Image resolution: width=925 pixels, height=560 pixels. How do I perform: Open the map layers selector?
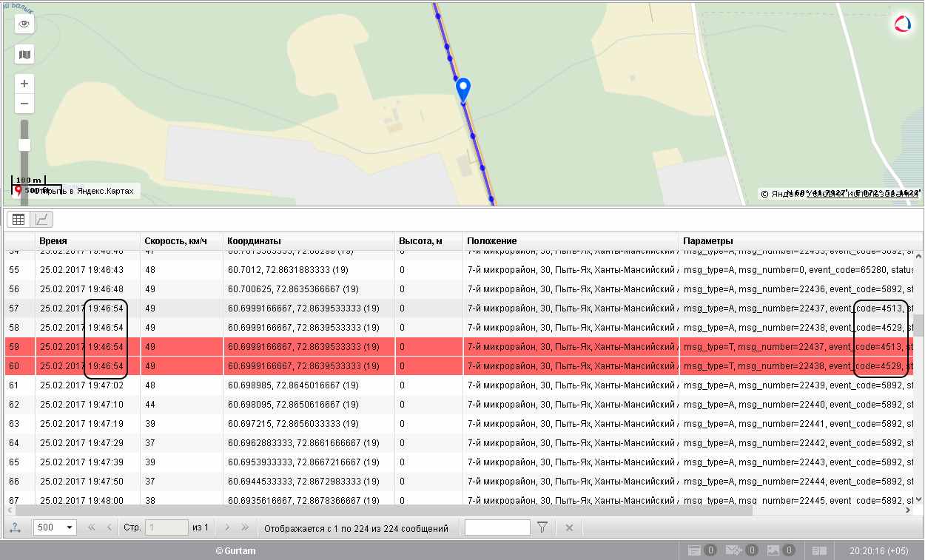[24, 55]
